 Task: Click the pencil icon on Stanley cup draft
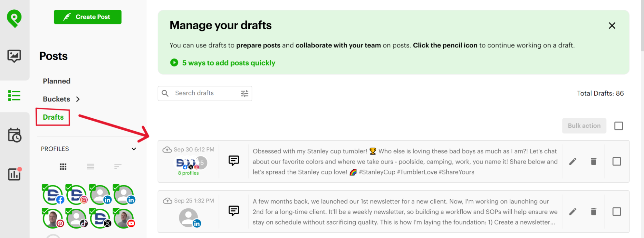[572, 162]
